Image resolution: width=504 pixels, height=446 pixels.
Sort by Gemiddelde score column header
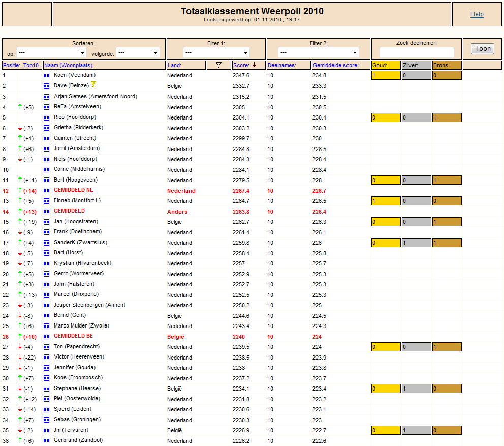point(335,65)
